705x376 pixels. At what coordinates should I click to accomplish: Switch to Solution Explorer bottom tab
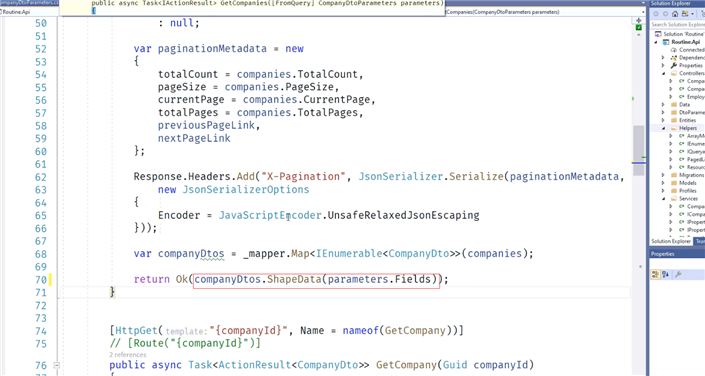pyautogui.click(x=671, y=242)
